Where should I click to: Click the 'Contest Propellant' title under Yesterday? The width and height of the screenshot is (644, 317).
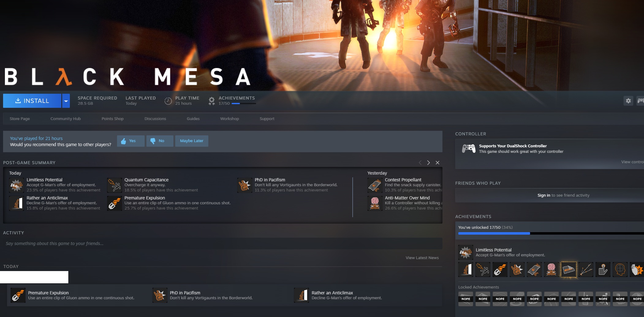[x=403, y=180]
